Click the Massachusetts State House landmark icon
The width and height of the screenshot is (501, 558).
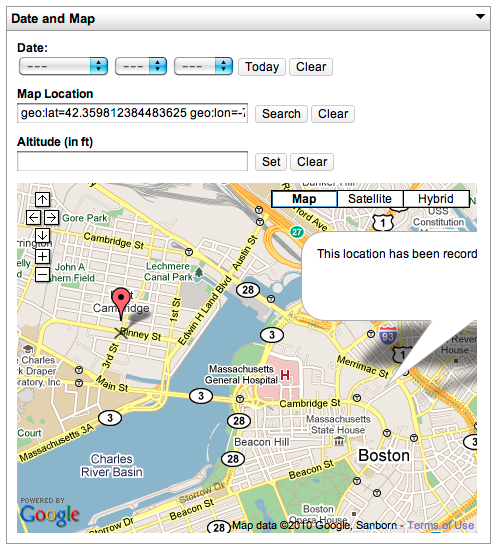pos(339,441)
